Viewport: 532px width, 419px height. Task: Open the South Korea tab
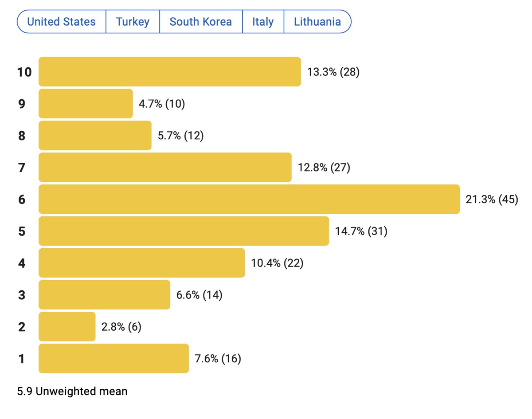pos(200,22)
